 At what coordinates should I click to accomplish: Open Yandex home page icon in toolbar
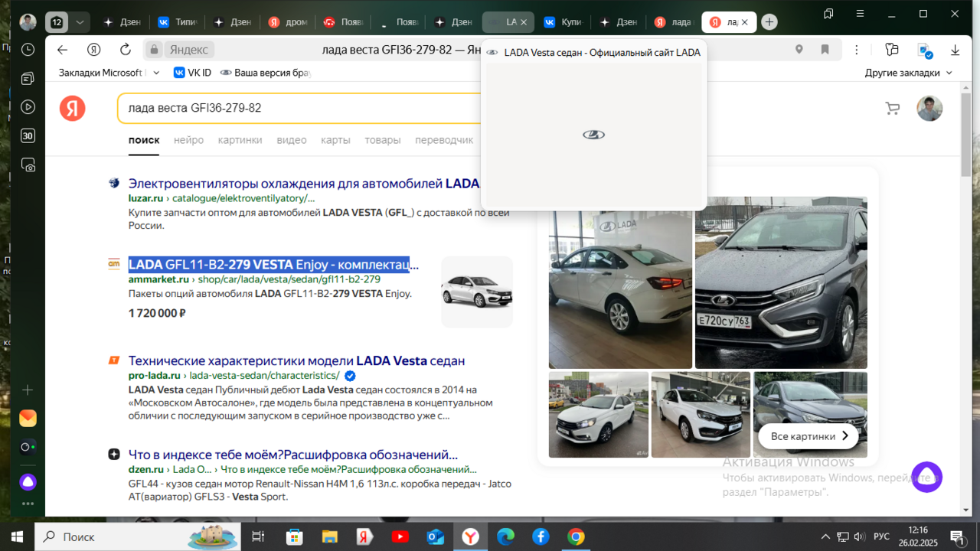pyautogui.click(x=94, y=50)
